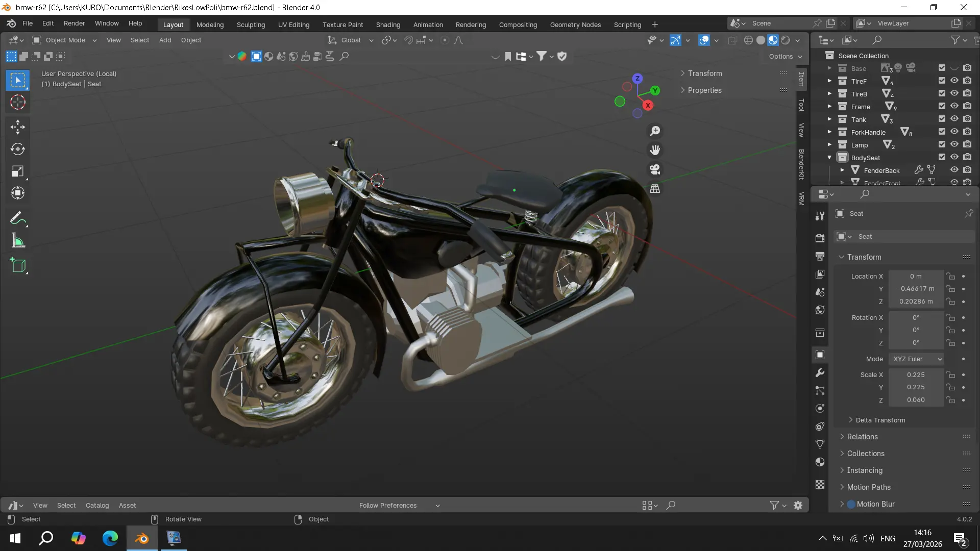Screen dimensions: 980x551
Task: Open the Texture properties checker tab
Action: pos(820,485)
